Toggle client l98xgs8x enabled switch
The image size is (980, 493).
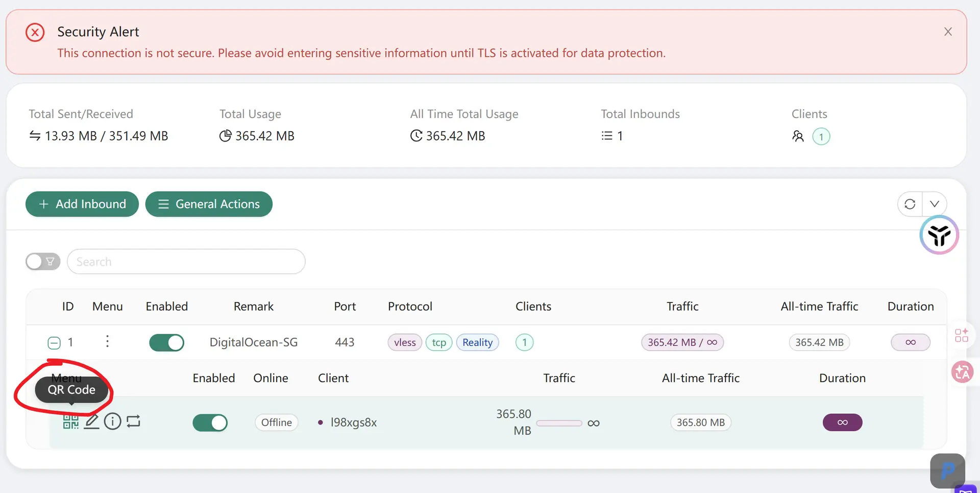point(210,422)
